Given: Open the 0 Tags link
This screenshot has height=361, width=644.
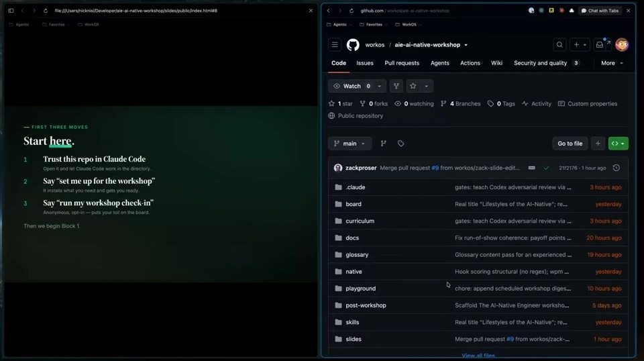Looking at the screenshot, I should [x=501, y=103].
